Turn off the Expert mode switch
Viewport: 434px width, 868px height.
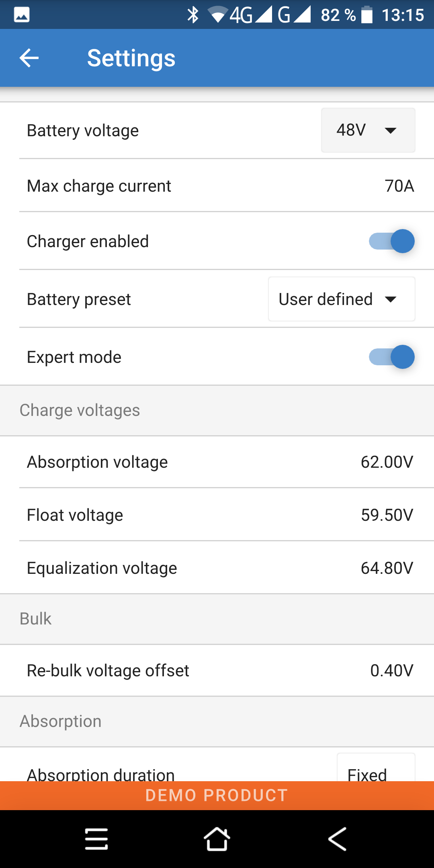tap(392, 357)
